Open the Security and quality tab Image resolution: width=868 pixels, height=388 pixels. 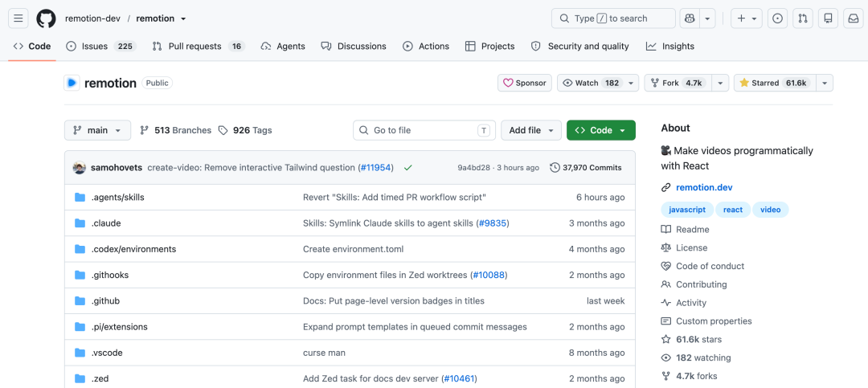click(579, 47)
